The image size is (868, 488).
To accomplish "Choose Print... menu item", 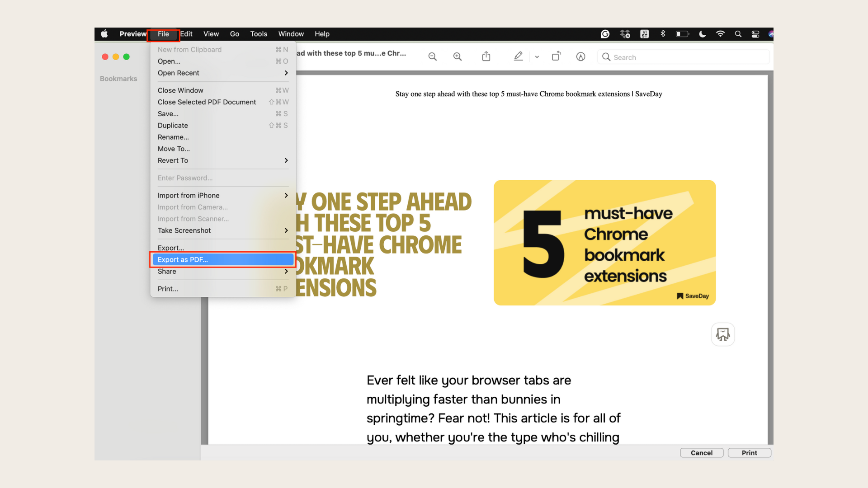I will click(x=223, y=289).
